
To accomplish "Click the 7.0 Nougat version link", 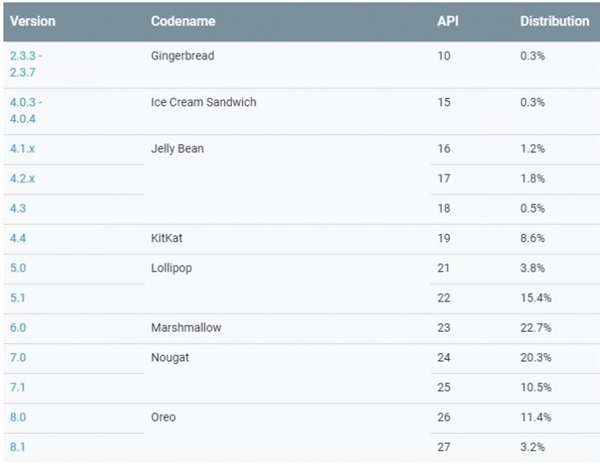I will 18,357.
